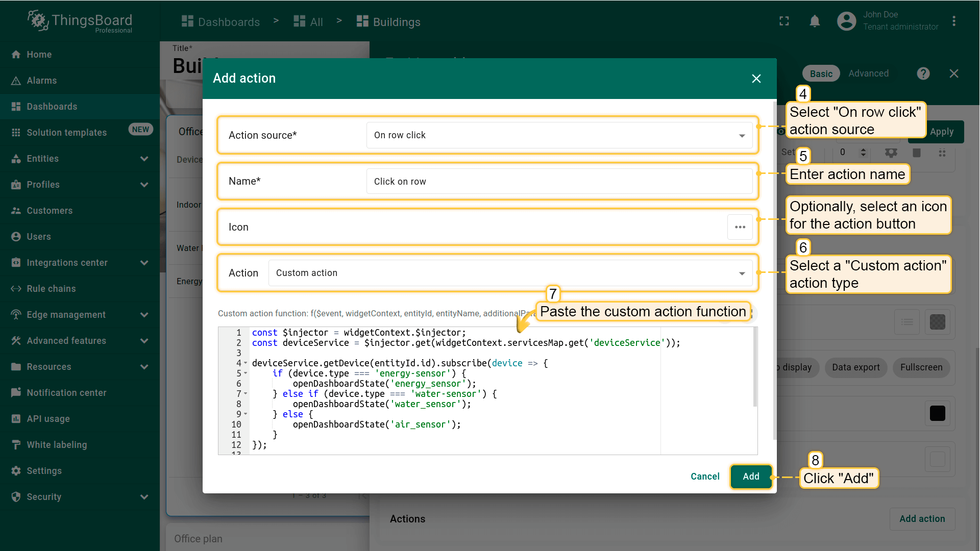Image resolution: width=980 pixels, height=551 pixels.
Task: Open Alarms in the sidebar
Action: click(42, 81)
